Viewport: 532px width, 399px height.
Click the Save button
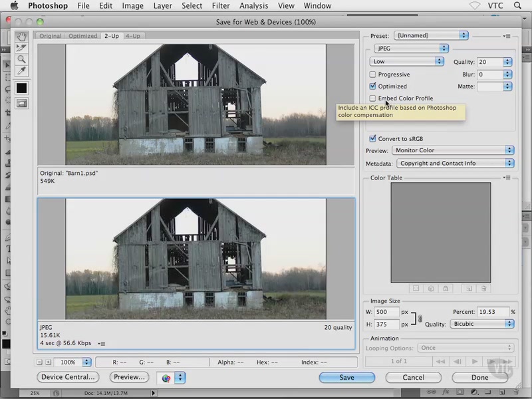point(346,377)
